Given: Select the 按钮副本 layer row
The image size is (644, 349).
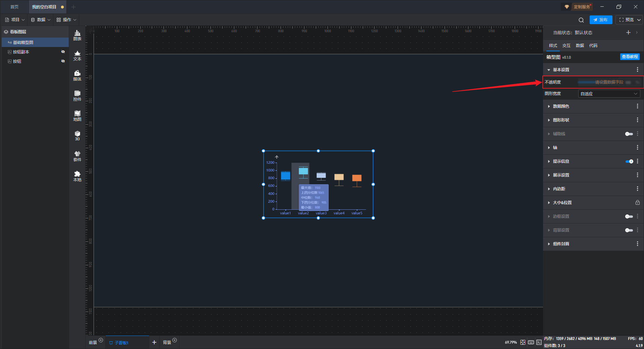Looking at the screenshot, I should 35,52.
